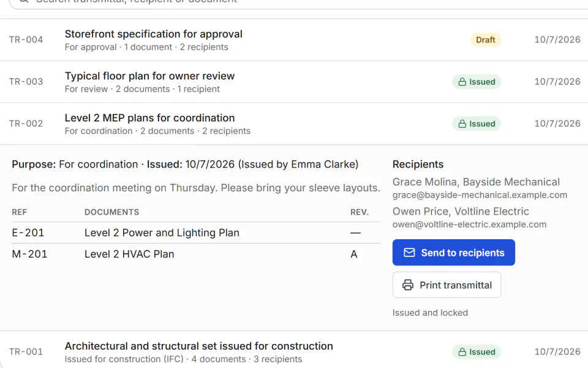588x368 pixels.
Task: Select the M-201 reference cell
Action: tap(29, 254)
